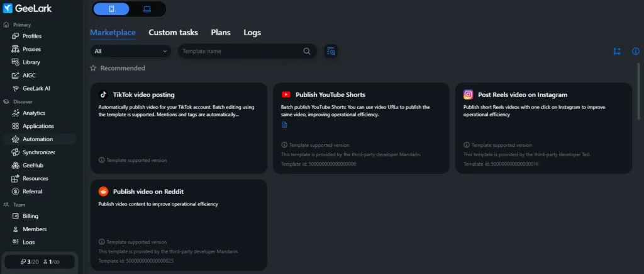The height and width of the screenshot is (274, 644).
Task: Click the Reddit logo icon
Action: point(104,191)
